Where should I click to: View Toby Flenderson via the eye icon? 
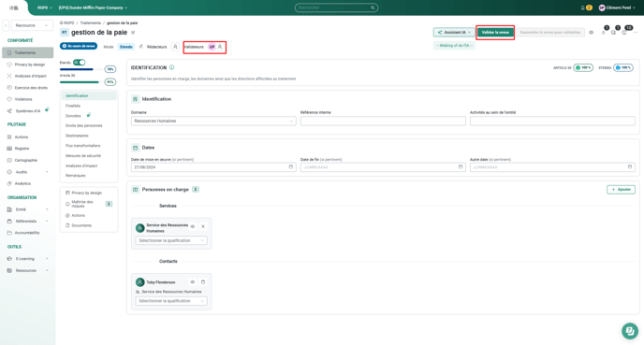(193, 282)
